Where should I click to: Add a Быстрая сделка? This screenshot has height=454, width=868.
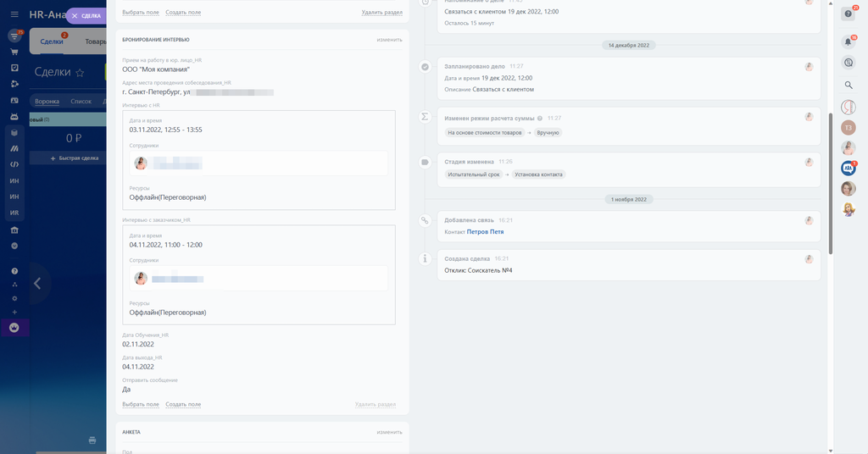75,158
